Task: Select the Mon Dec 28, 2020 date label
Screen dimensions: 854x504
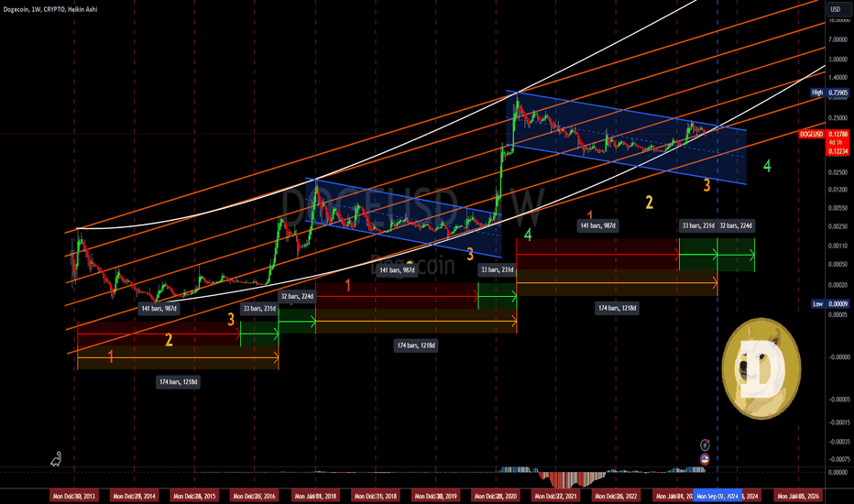Action: point(495,496)
